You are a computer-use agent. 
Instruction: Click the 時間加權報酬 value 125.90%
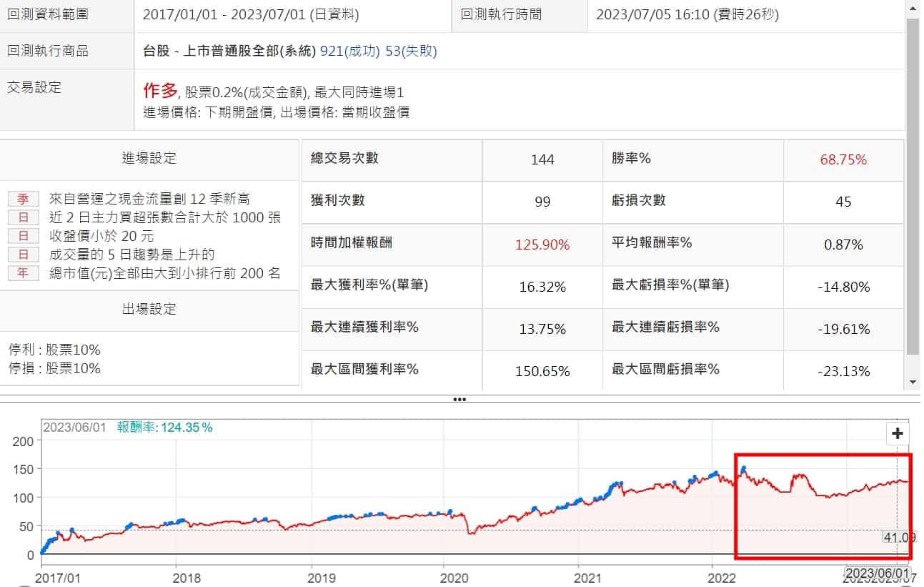click(x=542, y=245)
